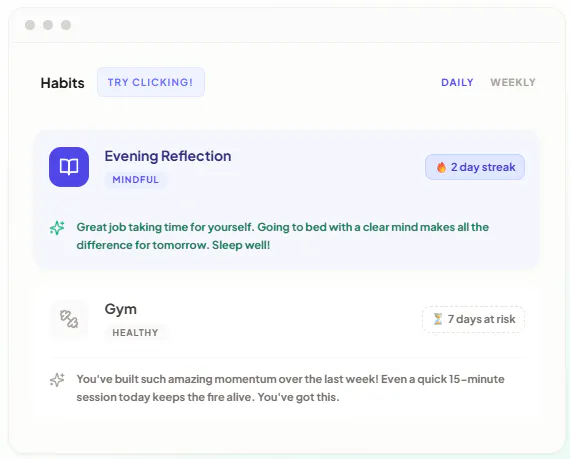Screen dimensions: 570x459
Task: Switch to the WEEKLY tab
Action: click(513, 82)
